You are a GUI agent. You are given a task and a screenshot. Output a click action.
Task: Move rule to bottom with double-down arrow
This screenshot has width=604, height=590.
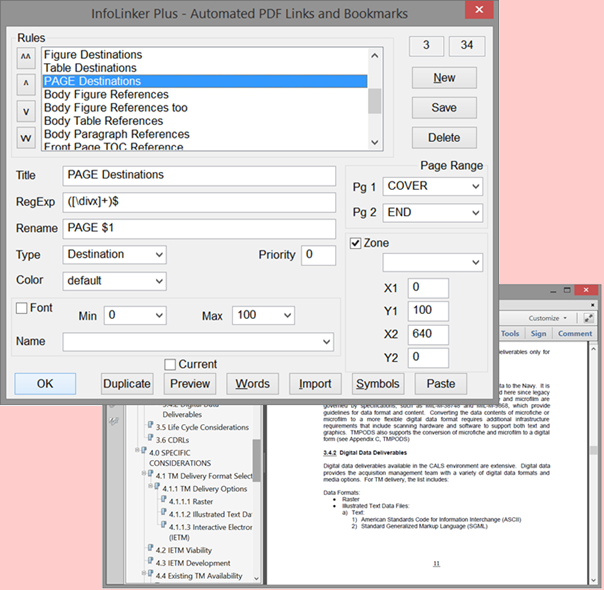[x=26, y=137]
